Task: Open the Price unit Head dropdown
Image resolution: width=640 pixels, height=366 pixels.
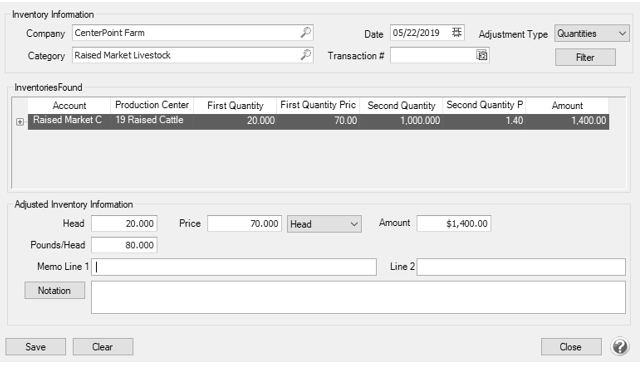Action: coord(324,224)
